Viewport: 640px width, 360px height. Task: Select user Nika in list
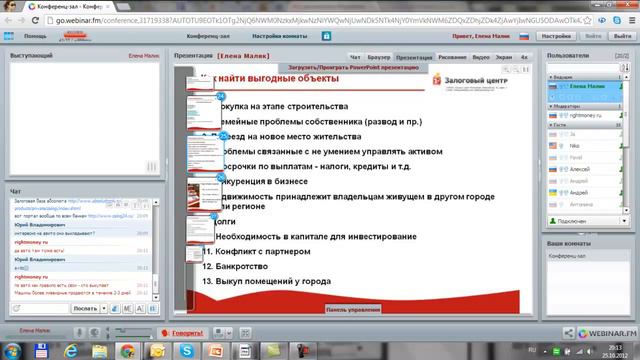point(584,146)
